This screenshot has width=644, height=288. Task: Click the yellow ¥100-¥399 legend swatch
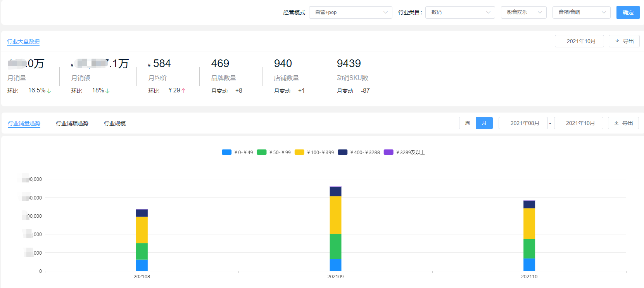[x=299, y=152]
